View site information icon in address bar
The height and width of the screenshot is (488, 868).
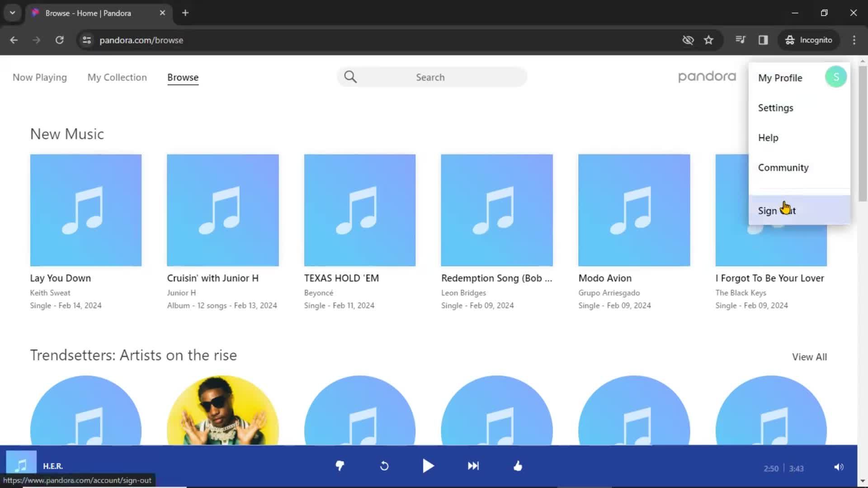coord(86,40)
